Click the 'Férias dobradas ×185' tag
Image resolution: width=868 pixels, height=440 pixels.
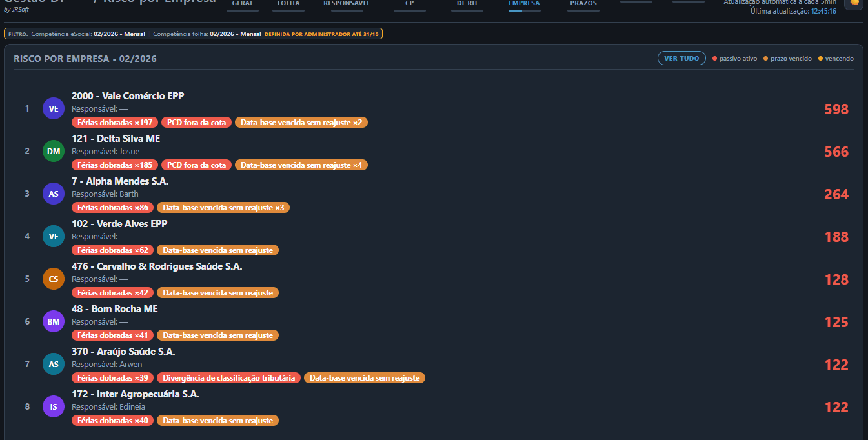[115, 165]
